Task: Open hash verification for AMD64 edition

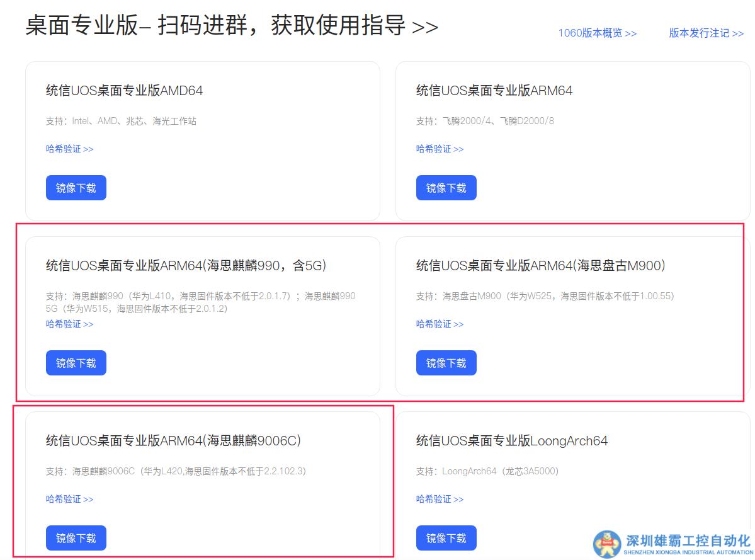Action: point(69,149)
